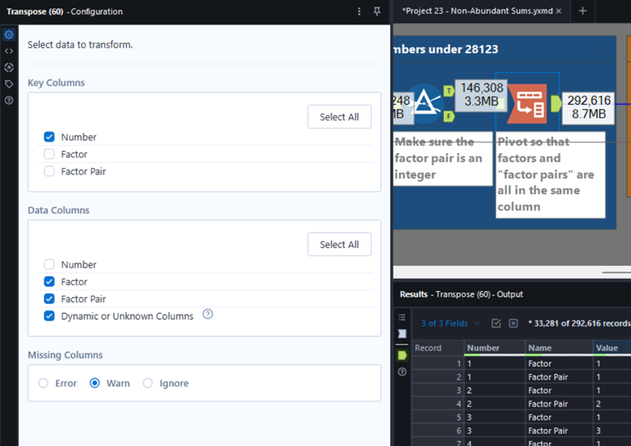The width and height of the screenshot is (631, 446).
Task: Switch to Project 23 Non-Abundant Sums tab
Action: click(x=477, y=11)
